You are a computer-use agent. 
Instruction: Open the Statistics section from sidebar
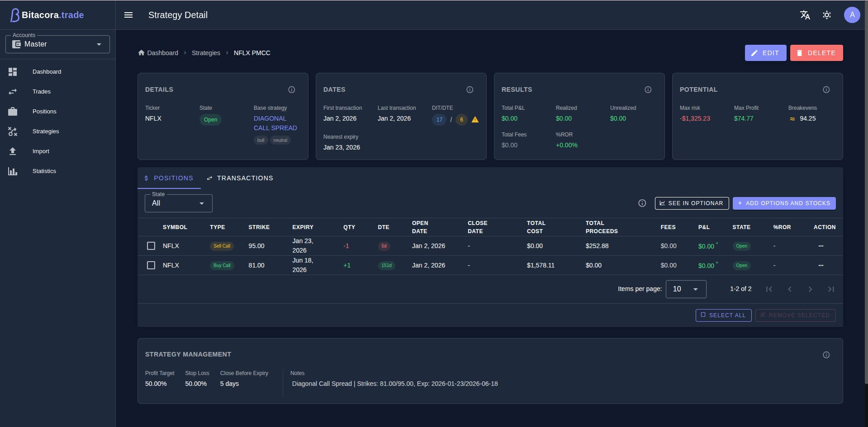[x=44, y=171]
